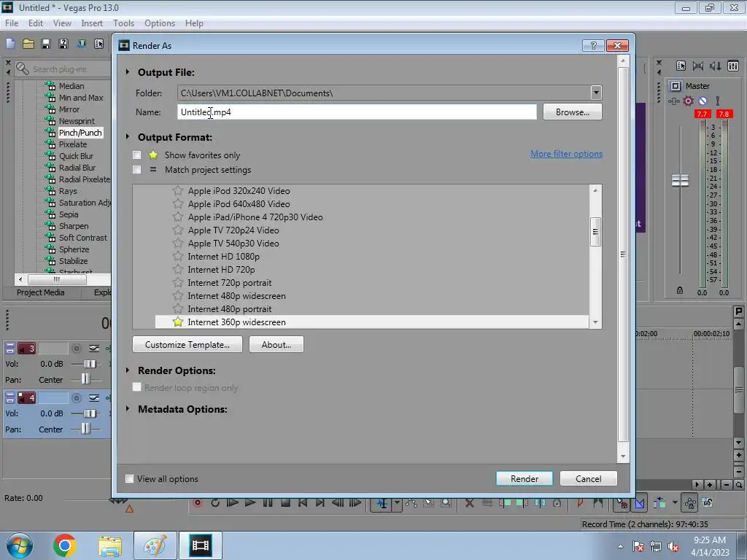Click Go to End transport button

(x=320, y=503)
